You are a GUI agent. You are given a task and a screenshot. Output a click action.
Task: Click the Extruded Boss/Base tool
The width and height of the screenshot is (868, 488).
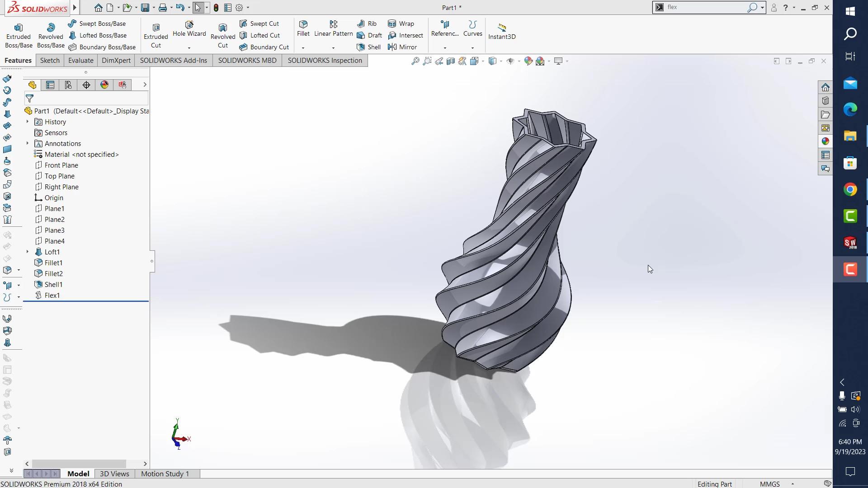coord(19,35)
